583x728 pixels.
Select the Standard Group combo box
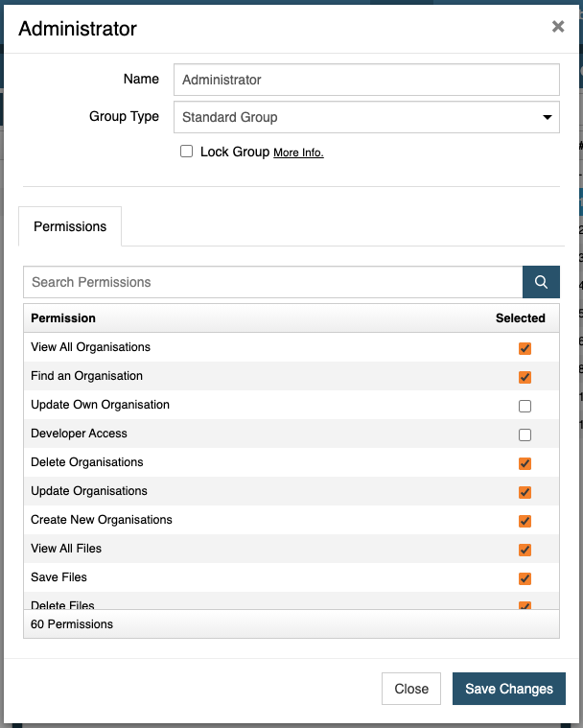tap(366, 117)
